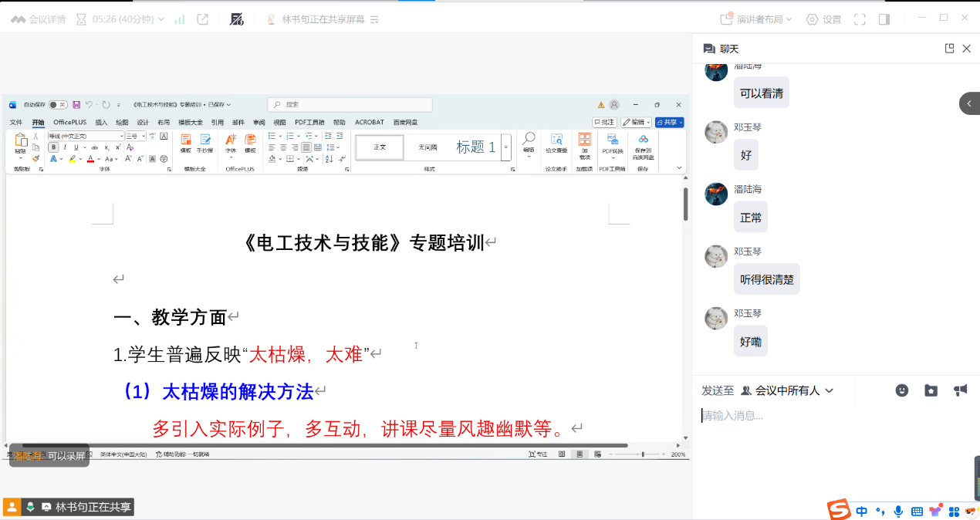The height and width of the screenshot is (520, 980).
Task: Click the network signal strength icon
Action: click(180, 19)
